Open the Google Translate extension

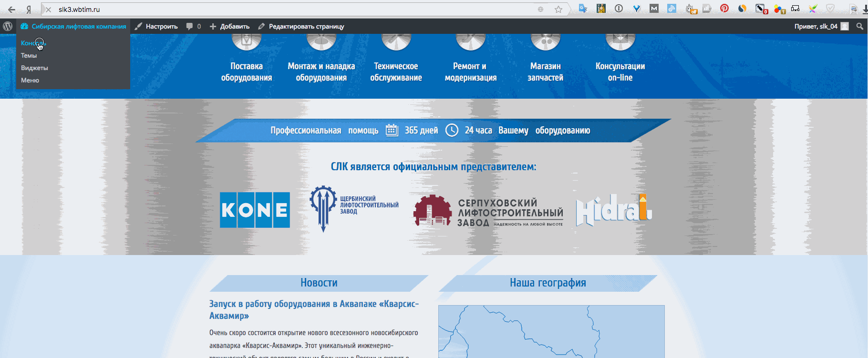(583, 9)
